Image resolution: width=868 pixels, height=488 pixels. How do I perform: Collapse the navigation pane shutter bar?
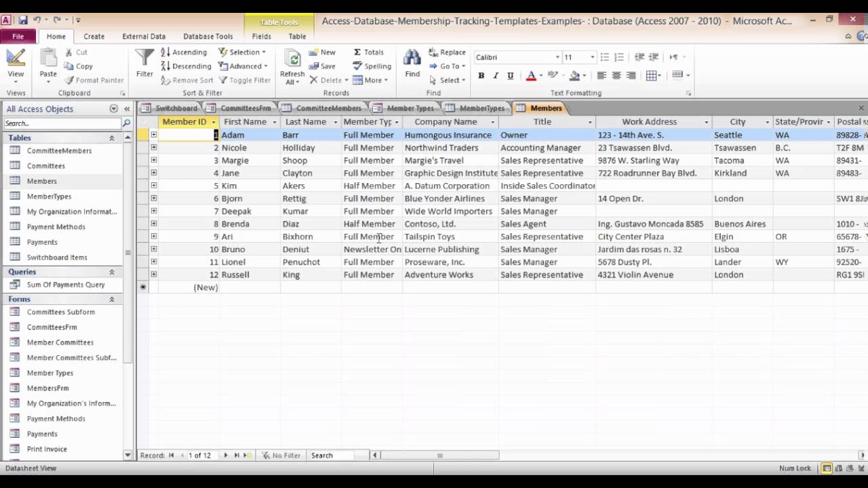pyautogui.click(x=127, y=108)
